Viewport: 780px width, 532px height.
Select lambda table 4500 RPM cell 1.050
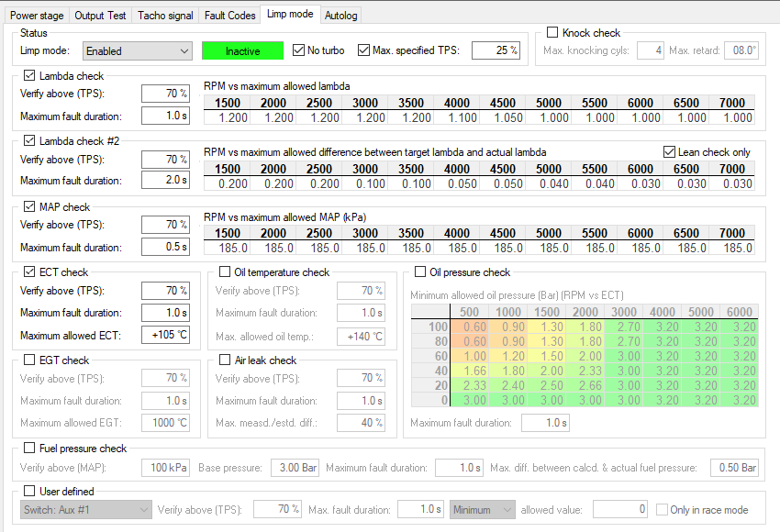(x=502, y=117)
